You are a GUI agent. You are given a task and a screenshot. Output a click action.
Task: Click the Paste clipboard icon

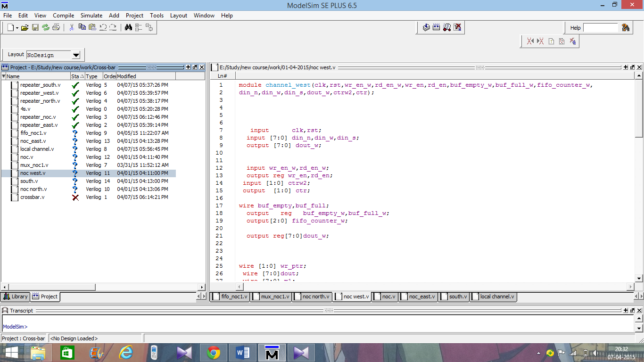coord(92,28)
